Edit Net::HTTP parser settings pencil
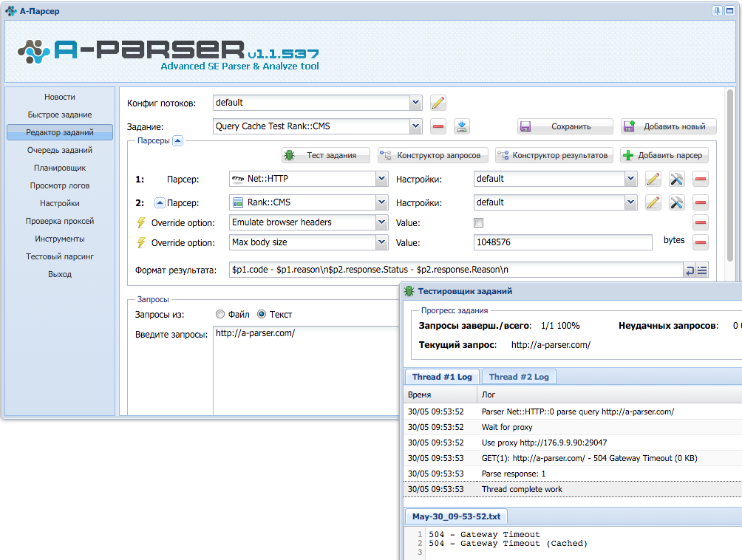 [653, 179]
